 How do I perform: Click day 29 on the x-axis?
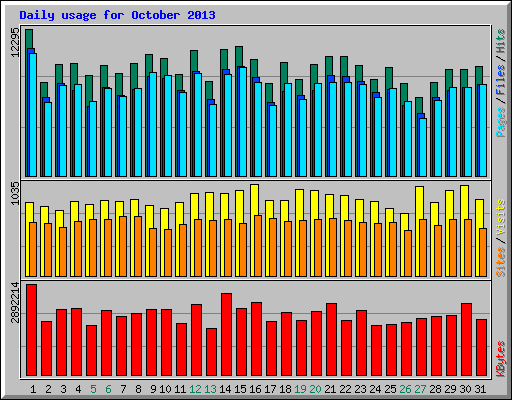click(450, 389)
